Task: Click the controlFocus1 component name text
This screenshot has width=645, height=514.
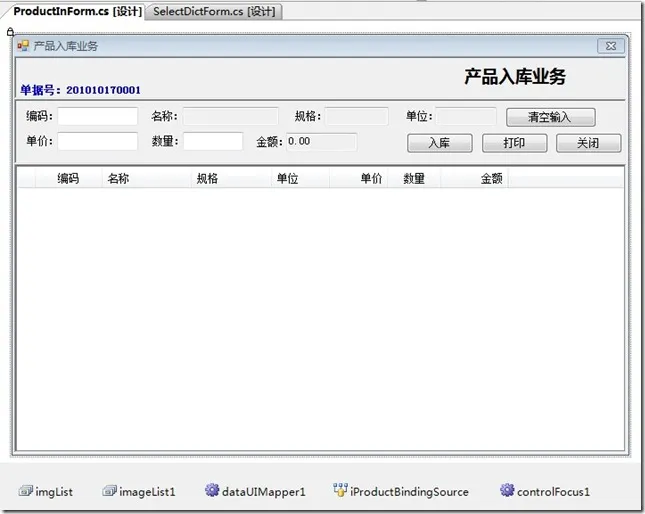Action: 553,492
